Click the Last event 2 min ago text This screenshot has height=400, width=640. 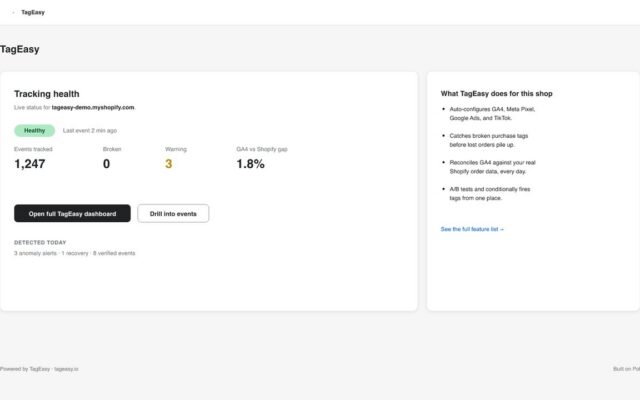(x=90, y=131)
